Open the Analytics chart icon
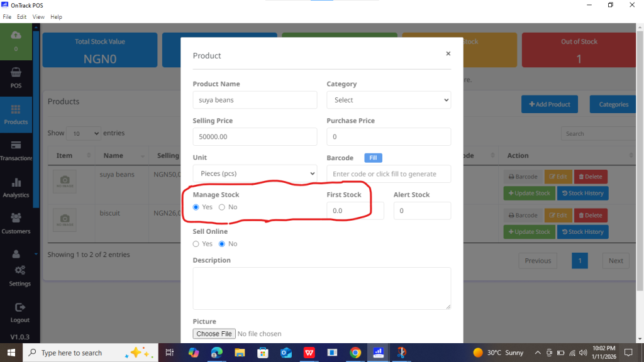Viewport: 644px width, 362px height. 16,184
